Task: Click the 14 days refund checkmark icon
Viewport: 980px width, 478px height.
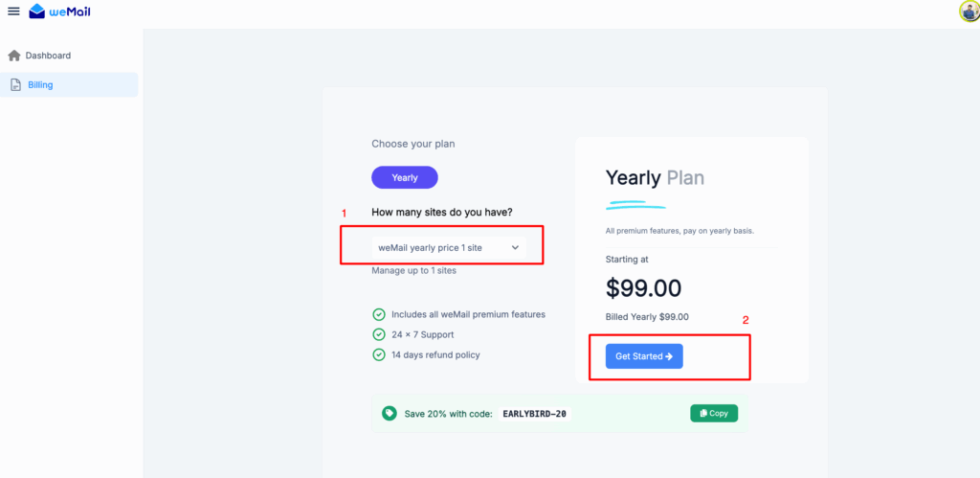Action: pos(379,354)
